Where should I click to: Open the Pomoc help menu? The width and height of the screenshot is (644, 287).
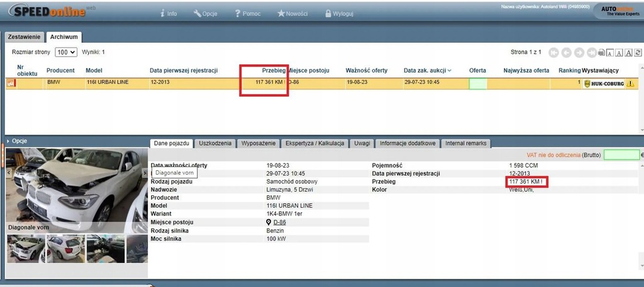(x=247, y=13)
